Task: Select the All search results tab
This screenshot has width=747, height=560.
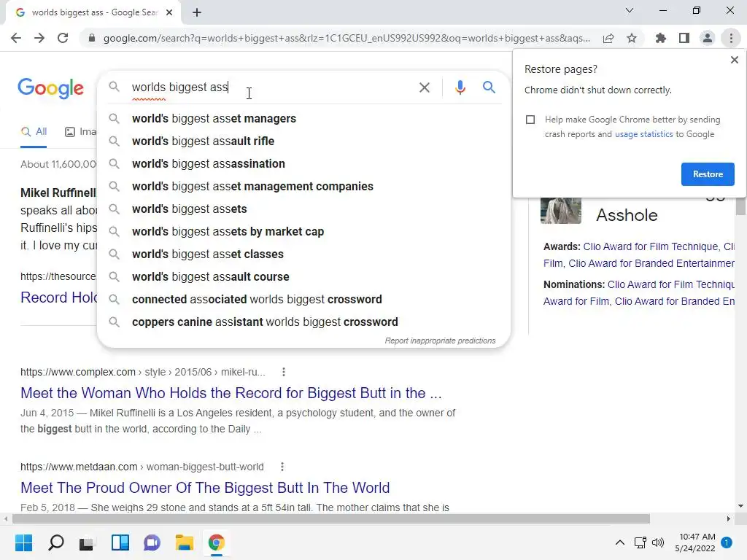Action: (x=34, y=132)
